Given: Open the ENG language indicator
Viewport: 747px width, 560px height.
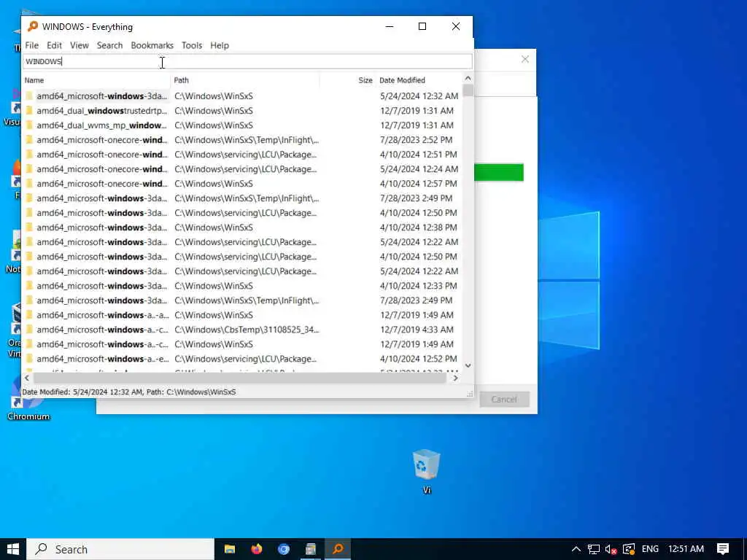Looking at the screenshot, I should pos(650,549).
